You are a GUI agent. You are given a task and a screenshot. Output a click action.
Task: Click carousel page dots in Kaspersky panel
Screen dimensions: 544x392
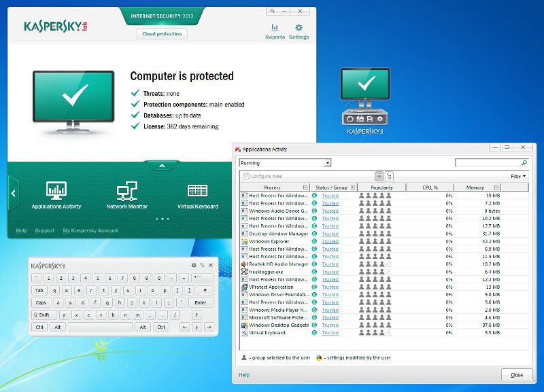(x=162, y=219)
